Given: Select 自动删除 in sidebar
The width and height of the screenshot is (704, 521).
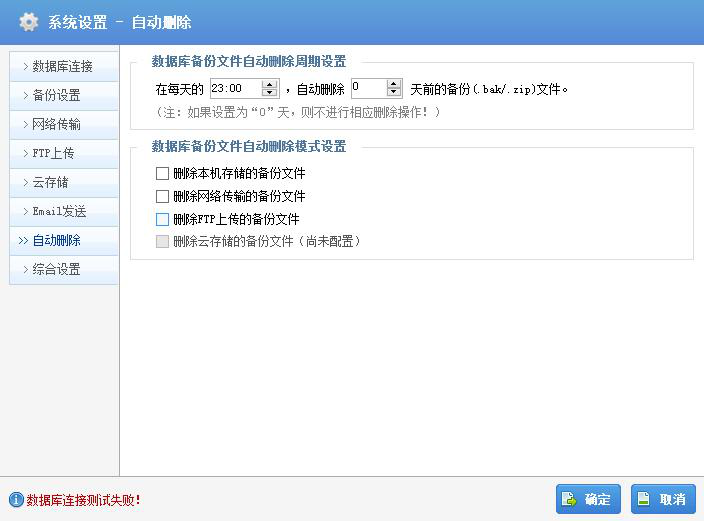Looking at the screenshot, I should click(64, 240).
